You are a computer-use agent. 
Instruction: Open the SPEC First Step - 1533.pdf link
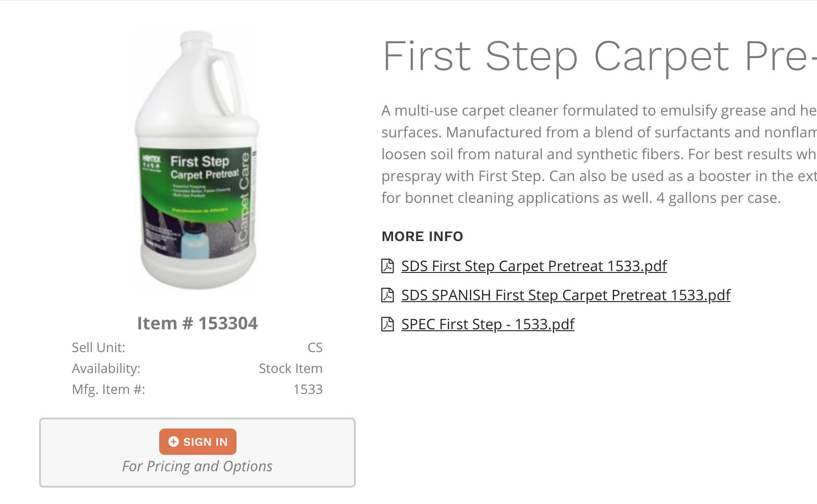pyautogui.click(x=488, y=324)
